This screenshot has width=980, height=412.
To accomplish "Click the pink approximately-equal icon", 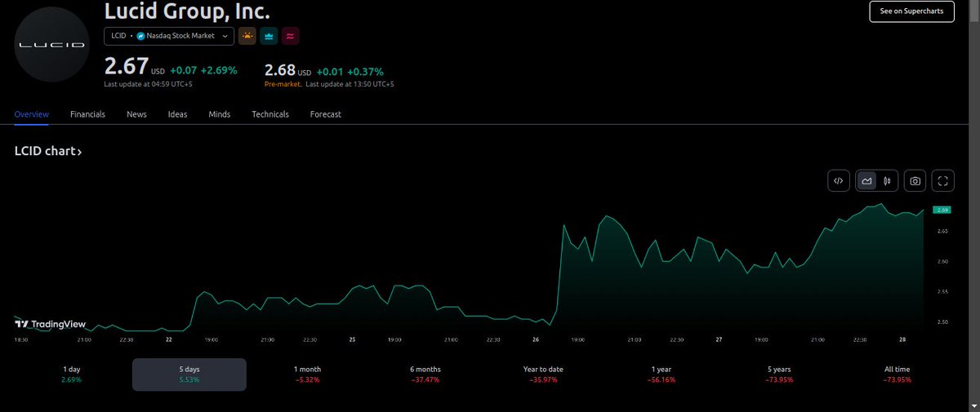I will pyautogui.click(x=290, y=36).
